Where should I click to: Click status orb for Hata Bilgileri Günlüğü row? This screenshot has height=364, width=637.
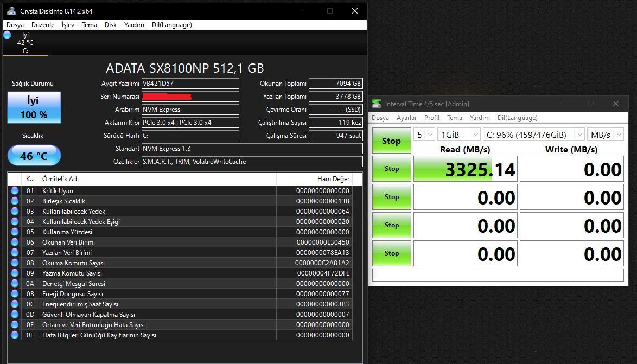click(x=15, y=335)
